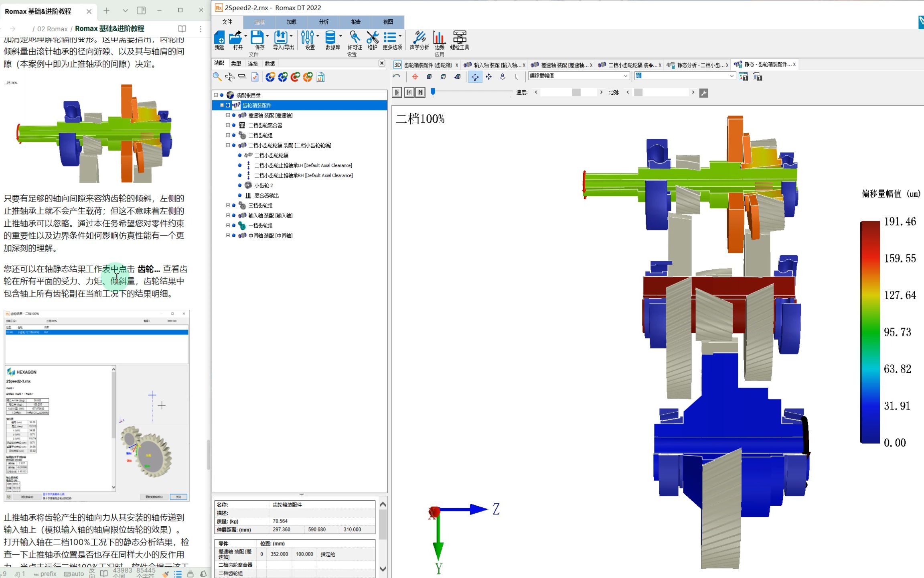Click properties panel scrollbar down arrow
Screen dimensions: 924x578
(383, 569)
